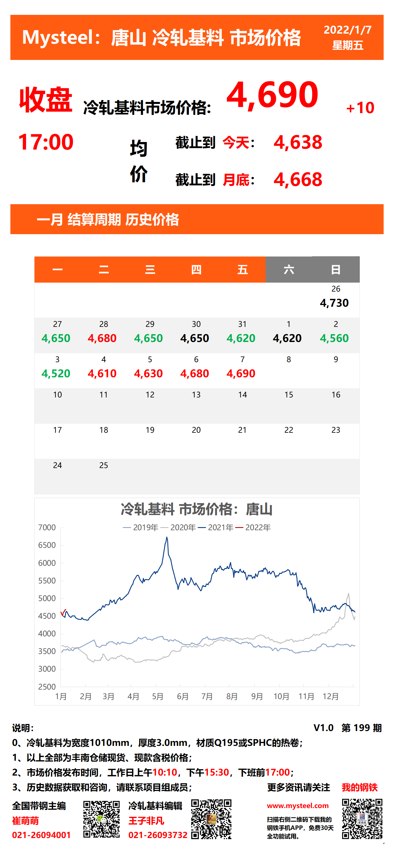Click the 15:30 publish time

216,772
